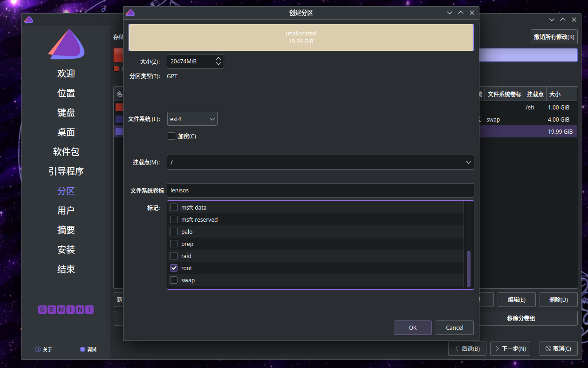The height and width of the screenshot is (368, 588).
Task: Click the mount point field showing /
Action: (x=320, y=162)
